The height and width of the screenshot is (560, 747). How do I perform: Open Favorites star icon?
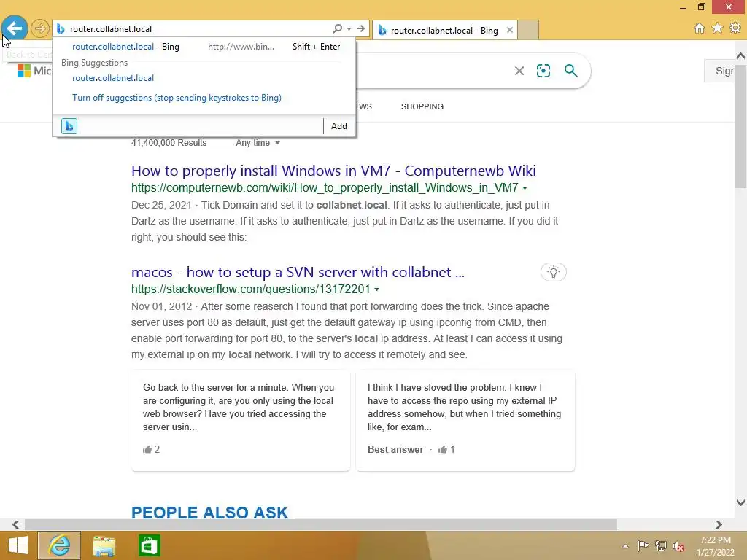pyautogui.click(x=717, y=28)
